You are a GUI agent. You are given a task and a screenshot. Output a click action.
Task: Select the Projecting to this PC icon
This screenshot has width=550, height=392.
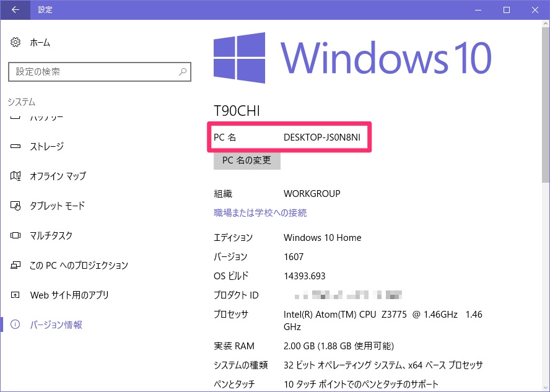(15, 265)
